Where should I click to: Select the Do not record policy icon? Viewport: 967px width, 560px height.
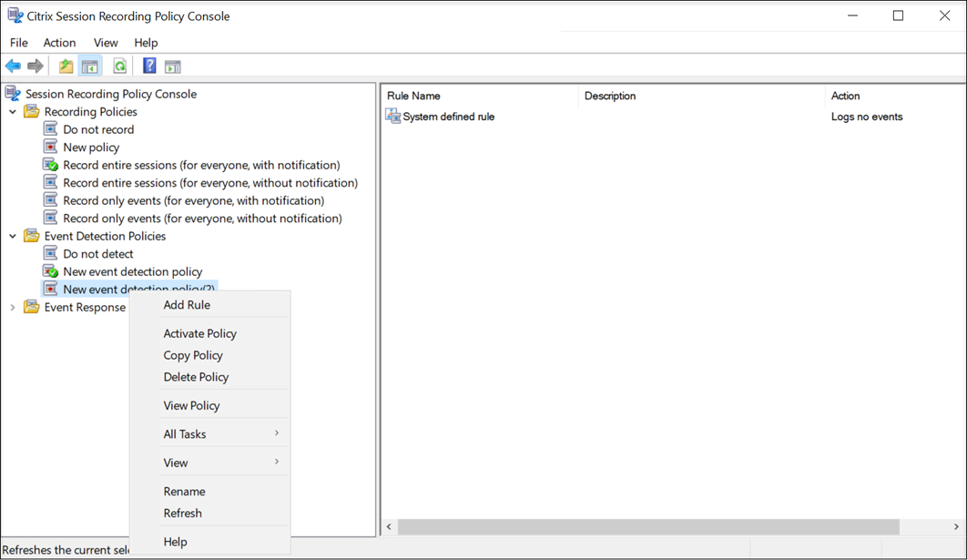tap(52, 128)
